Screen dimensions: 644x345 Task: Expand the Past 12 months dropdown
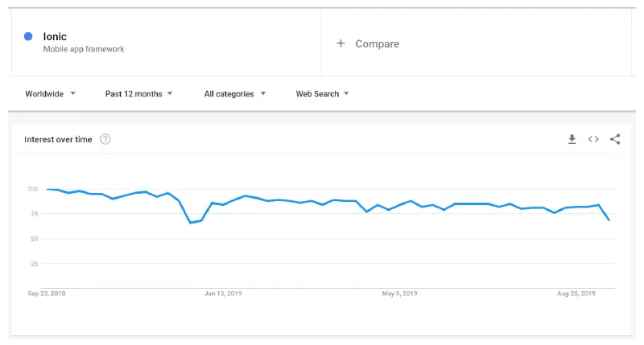[138, 94]
